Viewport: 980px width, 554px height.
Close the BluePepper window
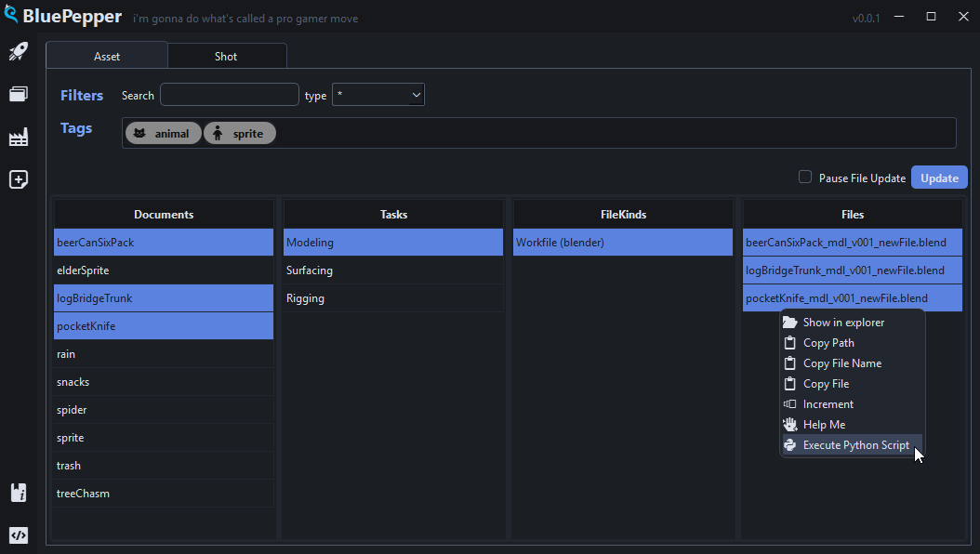pos(963,16)
